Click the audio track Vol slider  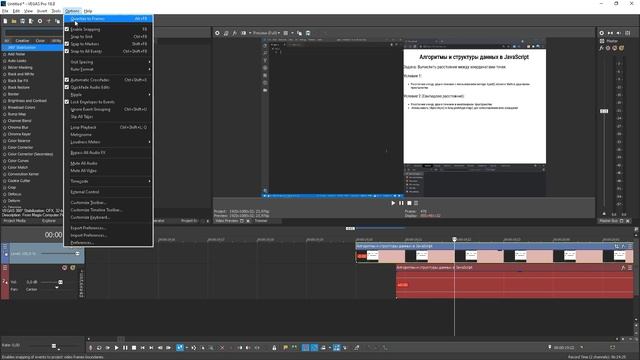click(x=60, y=282)
